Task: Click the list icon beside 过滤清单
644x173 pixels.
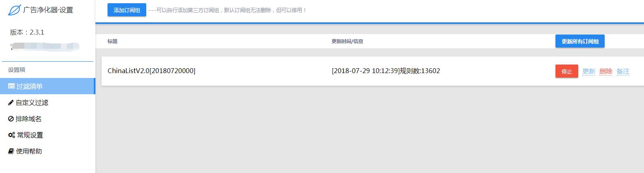Action: (x=11, y=86)
